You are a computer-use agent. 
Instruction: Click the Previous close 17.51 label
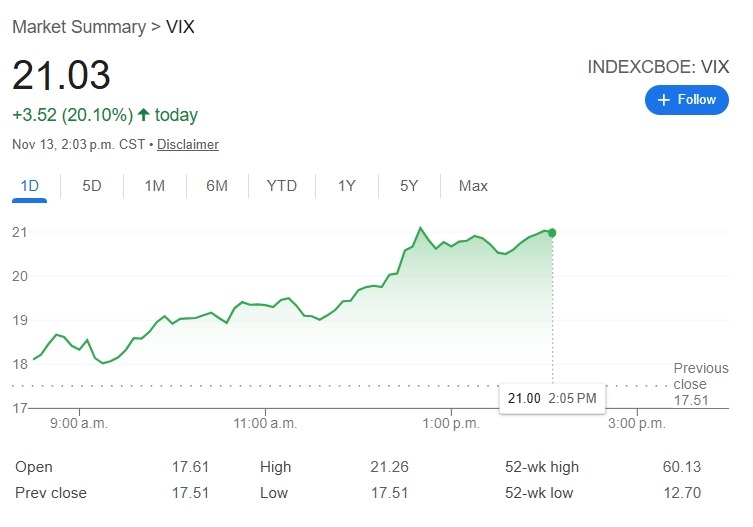click(x=701, y=384)
